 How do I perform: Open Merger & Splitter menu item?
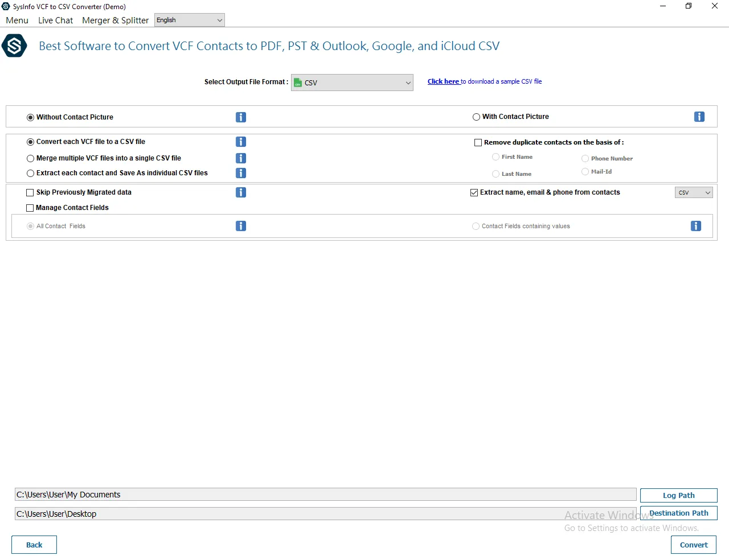pyautogui.click(x=115, y=20)
